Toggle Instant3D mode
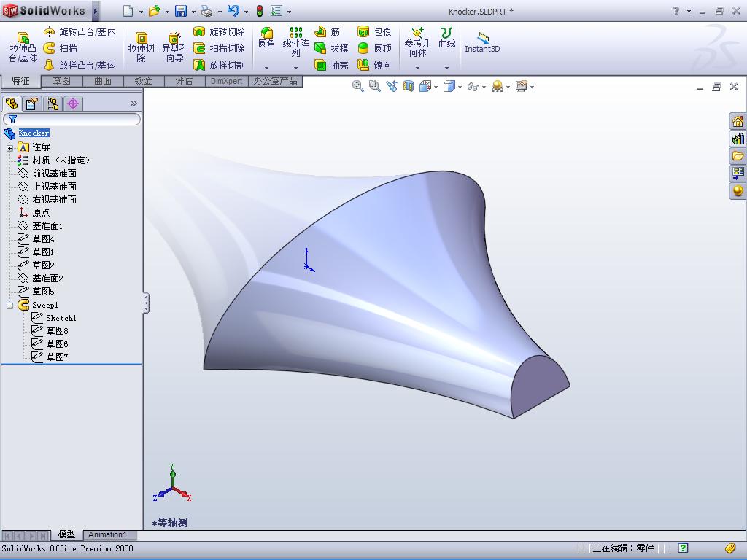747x560 pixels. pyautogui.click(x=482, y=42)
